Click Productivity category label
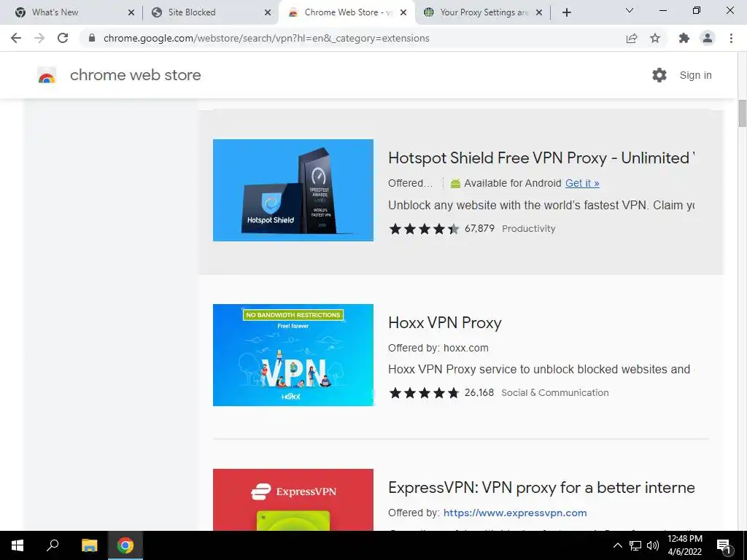Viewport: 747px width, 560px height. (x=528, y=228)
